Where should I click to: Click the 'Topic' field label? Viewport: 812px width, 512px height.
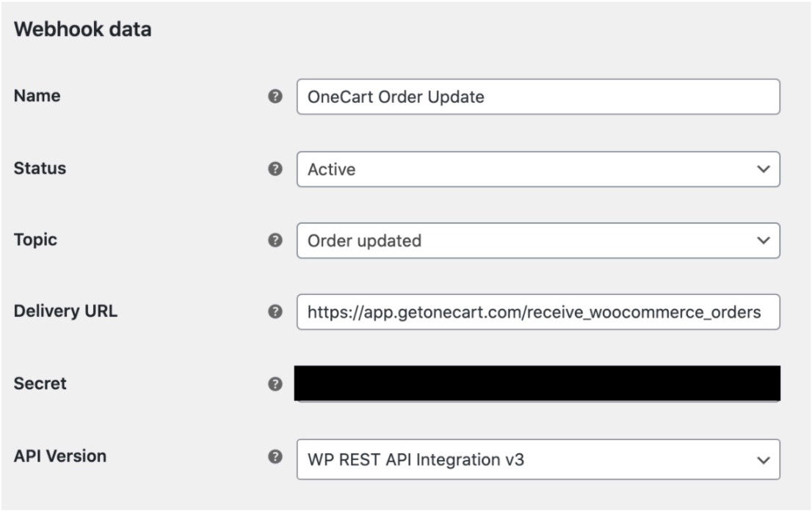point(35,241)
